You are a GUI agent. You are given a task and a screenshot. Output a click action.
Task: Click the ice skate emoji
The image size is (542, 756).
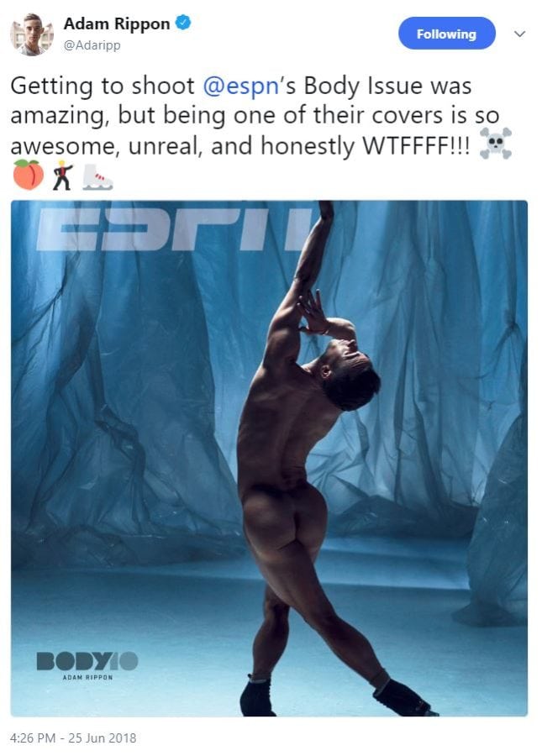97,177
